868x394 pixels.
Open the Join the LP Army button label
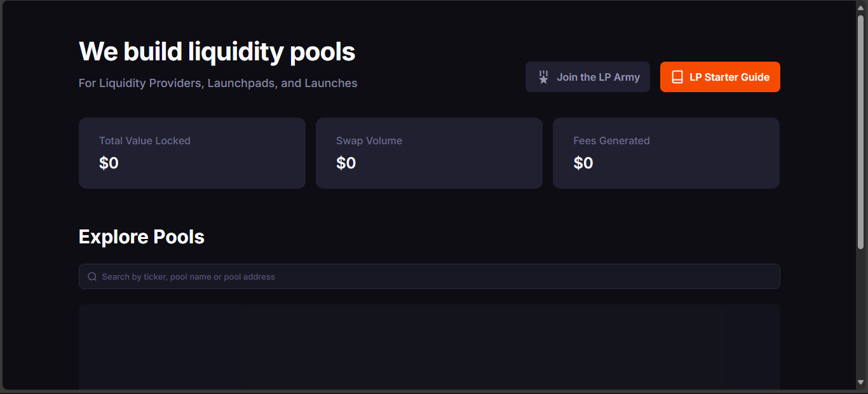pyautogui.click(x=598, y=78)
